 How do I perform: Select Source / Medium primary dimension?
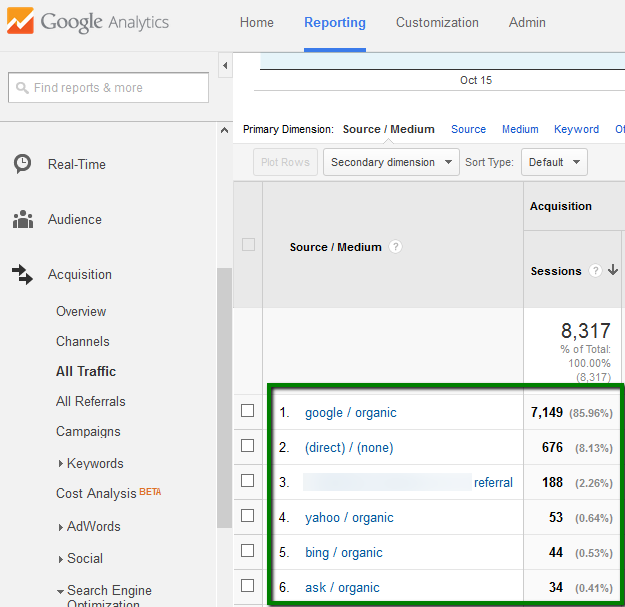coord(389,129)
